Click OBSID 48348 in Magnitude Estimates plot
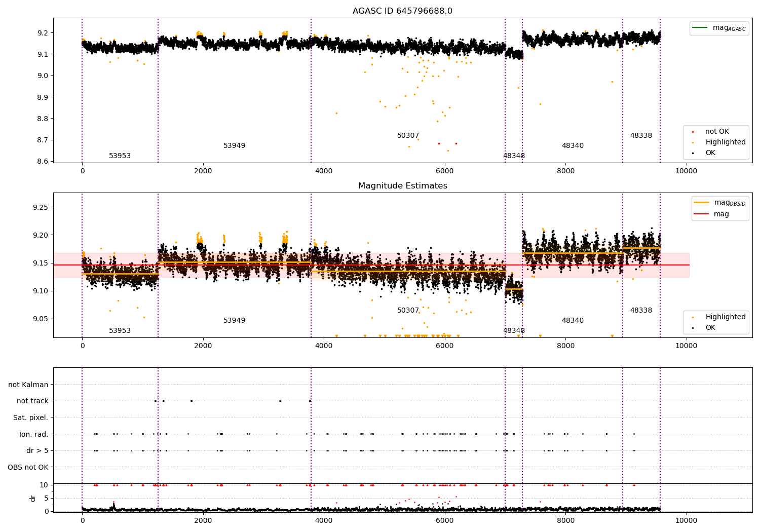 click(514, 331)
